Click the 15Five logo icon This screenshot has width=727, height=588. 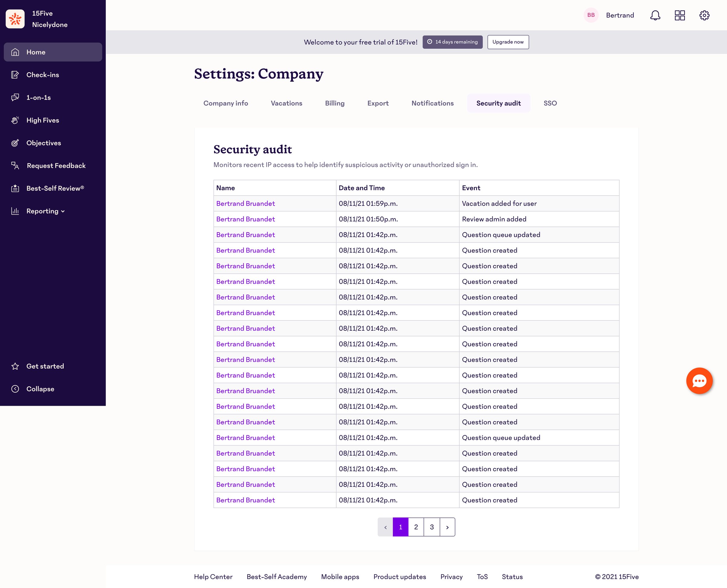(15, 19)
